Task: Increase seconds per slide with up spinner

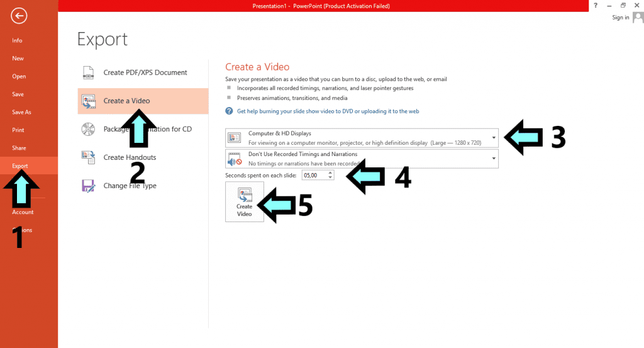Action: point(330,173)
